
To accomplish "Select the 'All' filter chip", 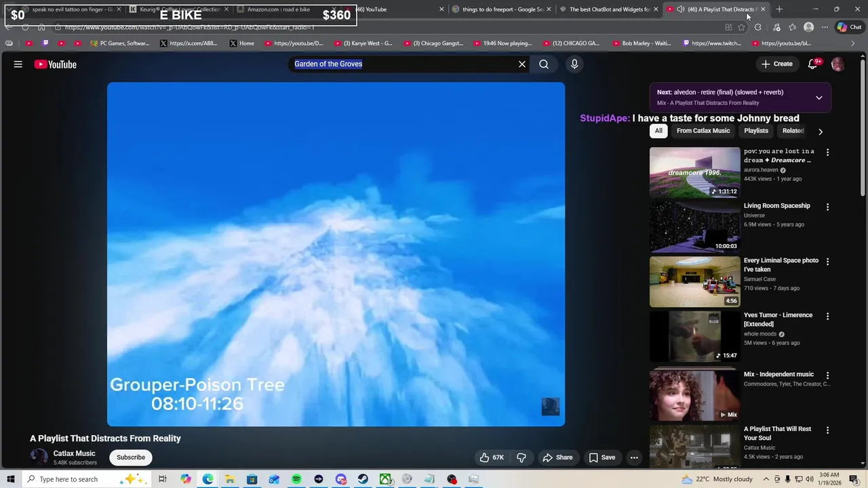I will 658,131.
